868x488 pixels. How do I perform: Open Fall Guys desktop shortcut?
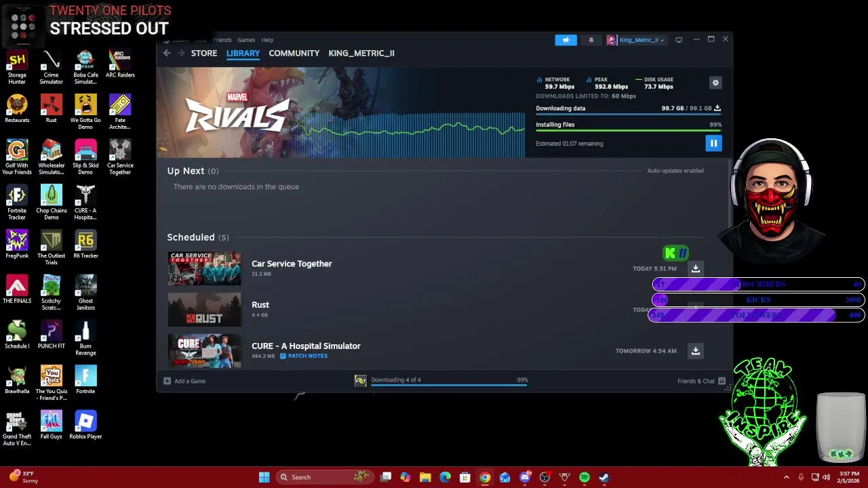(x=51, y=426)
